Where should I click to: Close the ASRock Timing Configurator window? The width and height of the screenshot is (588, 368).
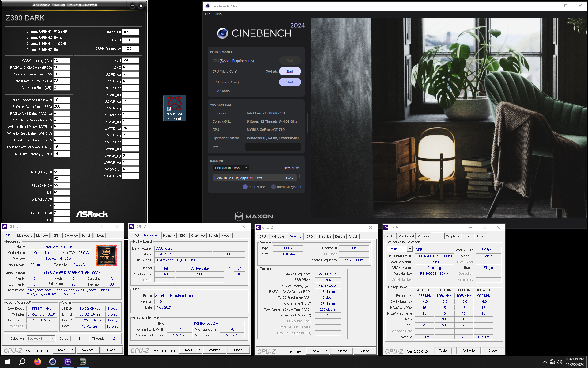pyautogui.click(x=141, y=6)
